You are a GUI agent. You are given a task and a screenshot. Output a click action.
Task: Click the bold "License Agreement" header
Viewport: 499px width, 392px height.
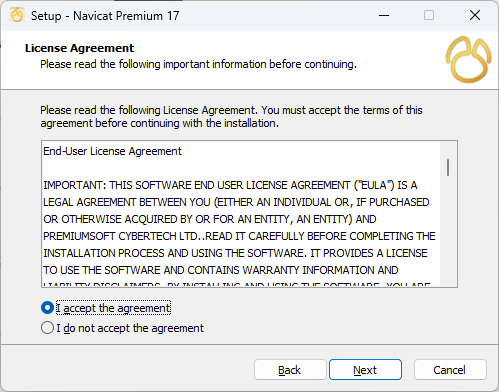79,48
